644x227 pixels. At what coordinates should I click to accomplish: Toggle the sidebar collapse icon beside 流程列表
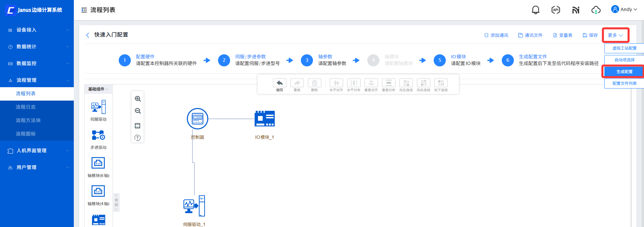(x=84, y=10)
